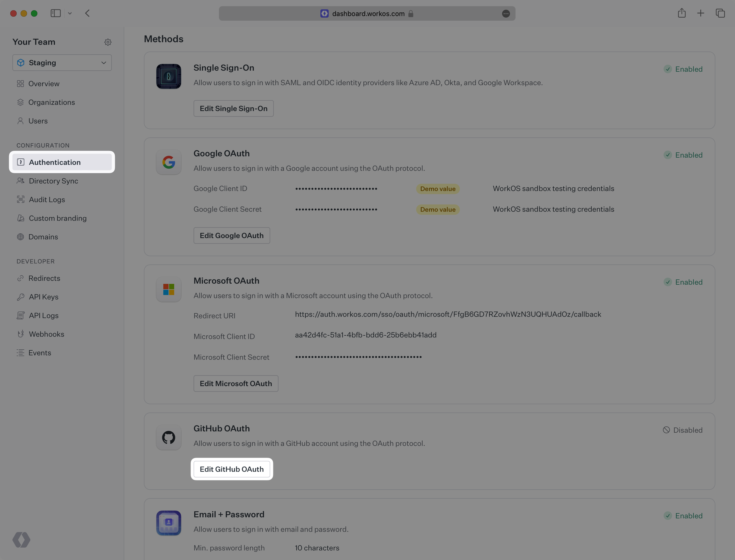Open the Directory Sync section icon
Screen dimensions: 735x560
point(21,181)
